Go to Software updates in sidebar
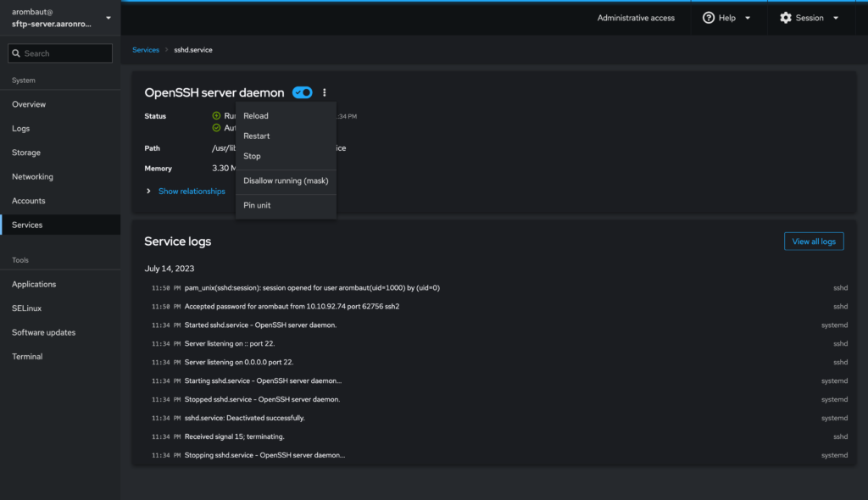The height and width of the screenshot is (500, 868). [43, 332]
